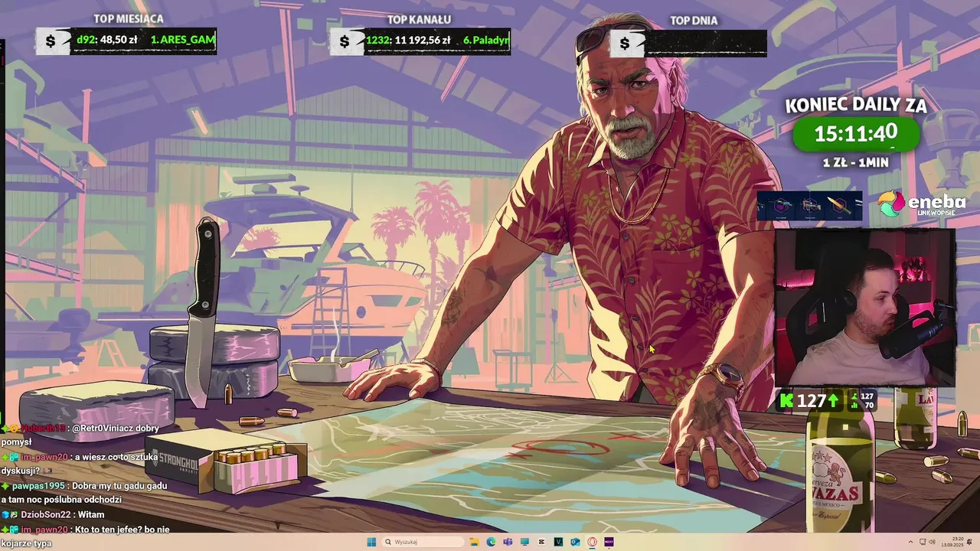The image size is (980, 551).
Task: Switch to the Opera browser taskbar icon
Action: point(592,542)
